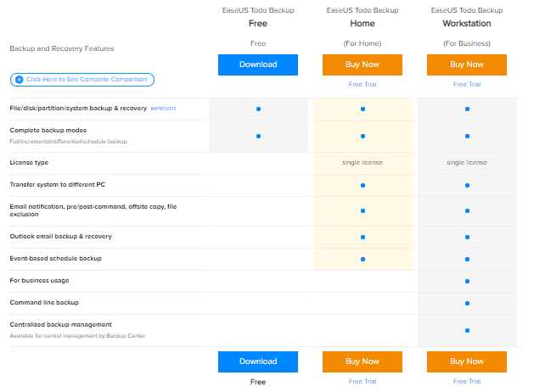The height and width of the screenshot is (392, 534).
Task: Click the IMPROVED tag beside File/disk/partition backup
Action: tap(162, 109)
